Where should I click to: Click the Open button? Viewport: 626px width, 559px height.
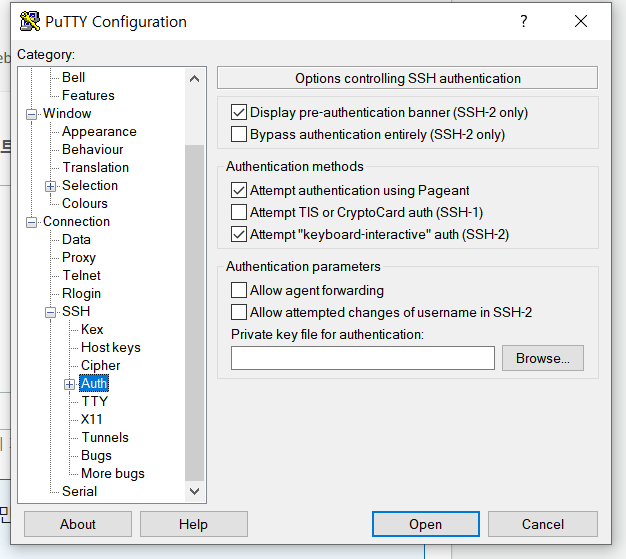[426, 524]
